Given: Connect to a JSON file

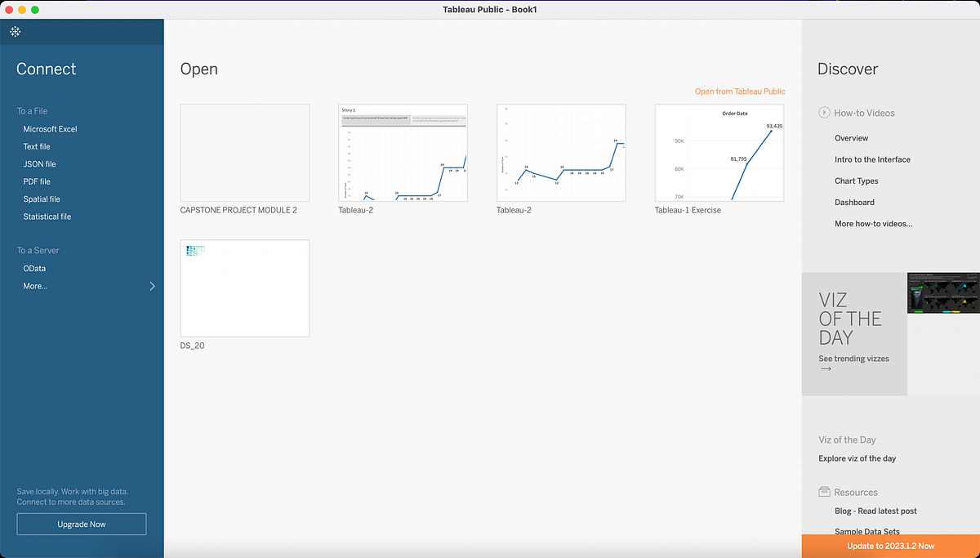Looking at the screenshot, I should [x=38, y=163].
